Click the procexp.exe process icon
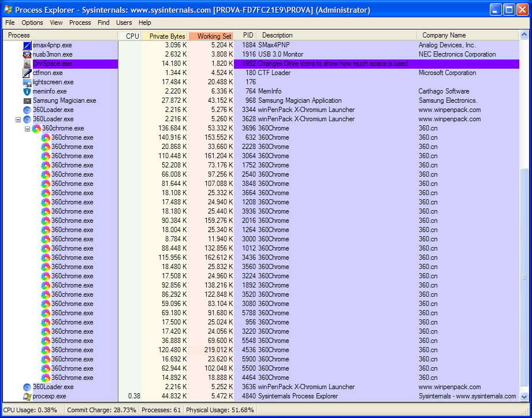The image size is (532, 418). coord(27,396)
